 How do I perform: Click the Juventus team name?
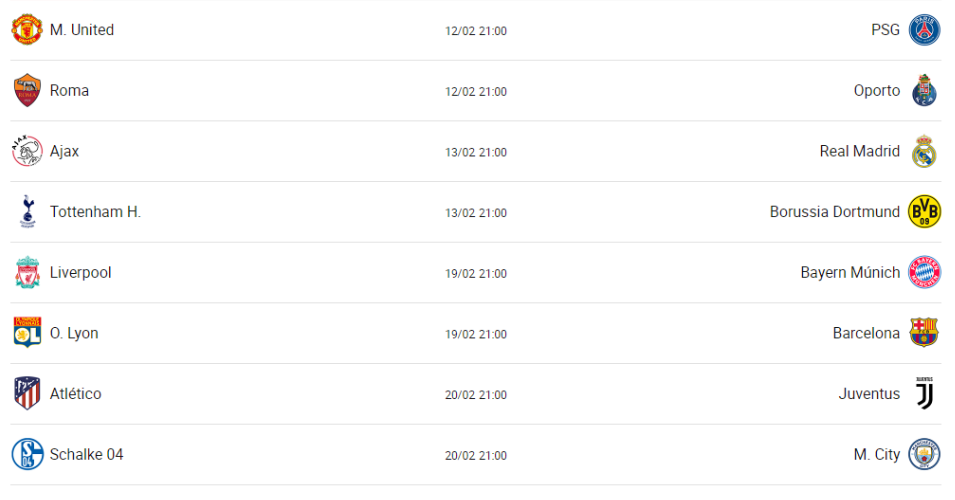[869, 394]
